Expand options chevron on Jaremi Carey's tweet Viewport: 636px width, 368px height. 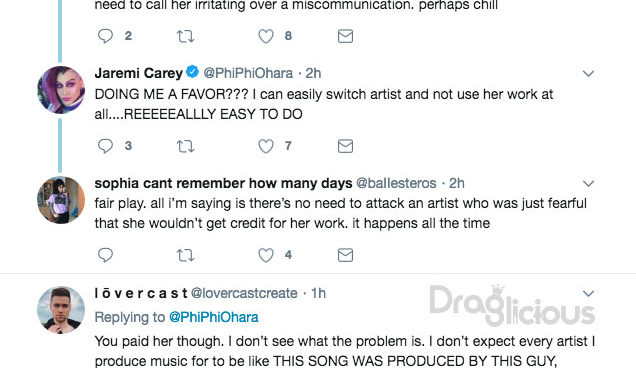coord(588,73)
